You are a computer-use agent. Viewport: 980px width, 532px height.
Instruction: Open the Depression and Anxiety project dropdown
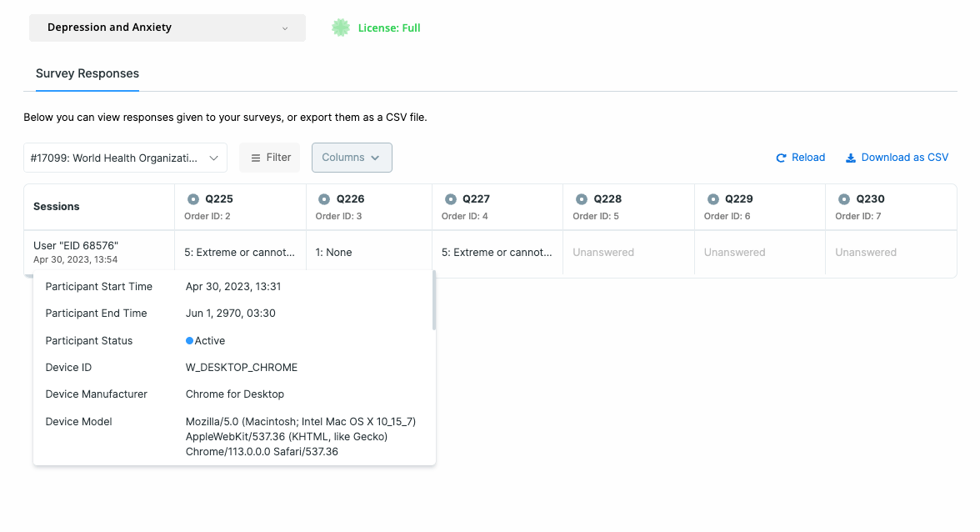tap(167, 28)
